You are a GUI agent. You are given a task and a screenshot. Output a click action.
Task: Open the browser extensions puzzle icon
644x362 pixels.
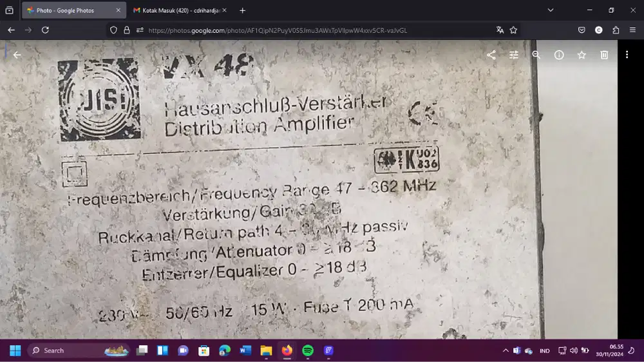pos(616,30)
